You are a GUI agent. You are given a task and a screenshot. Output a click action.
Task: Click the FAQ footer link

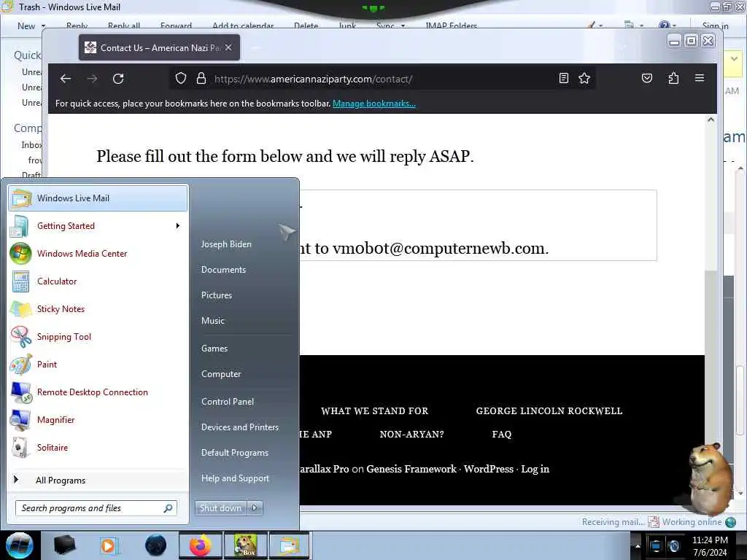pyautogui.click(x=502, y=435)
